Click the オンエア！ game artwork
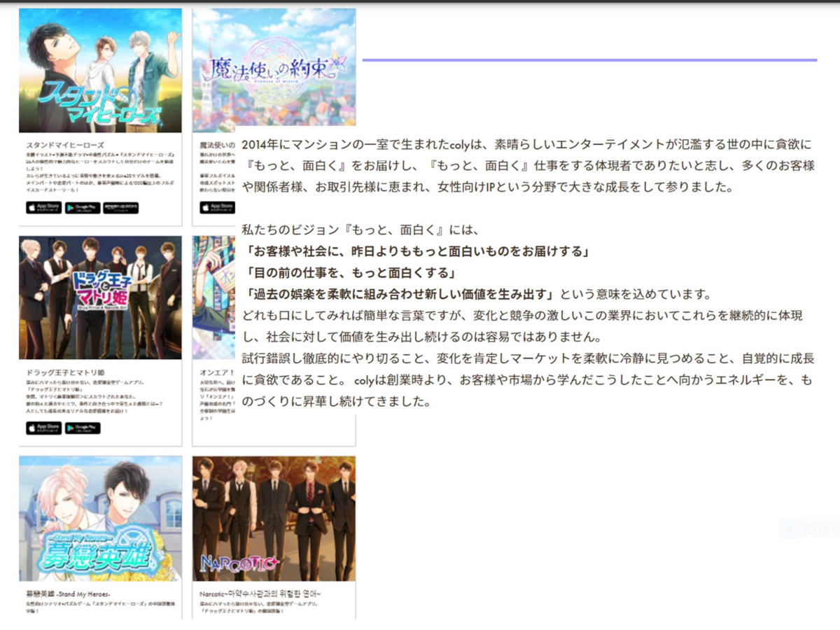Image resolution: width=840 pixels, height=630 pixels. coord(214,297)
